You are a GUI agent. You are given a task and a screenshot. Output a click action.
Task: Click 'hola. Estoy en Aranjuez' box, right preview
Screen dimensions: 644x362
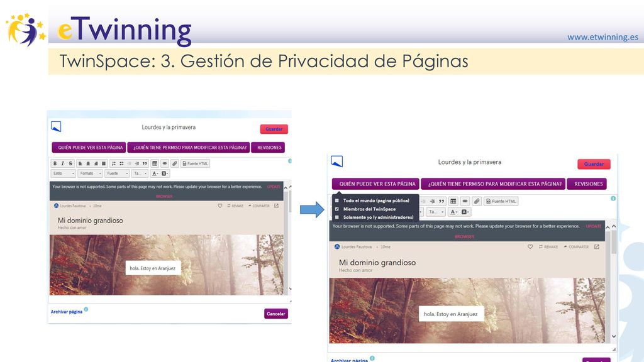tap(450, 314)
